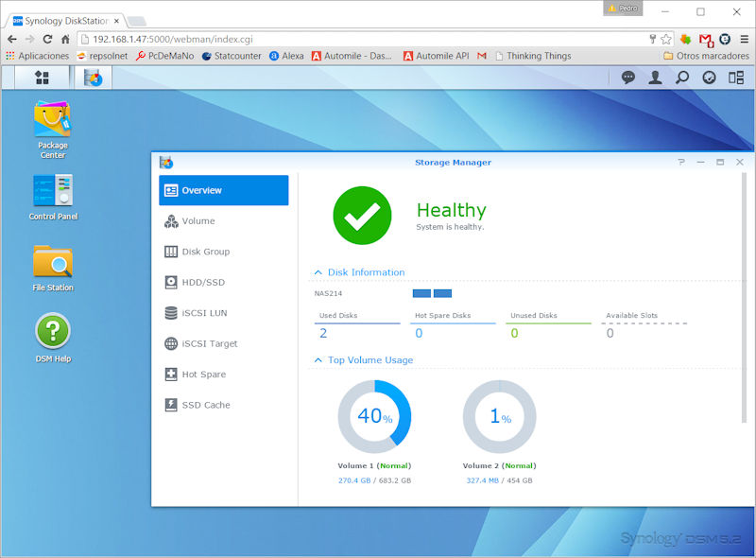
Task: Click the Volume 2 (Normal) label
Action: (500, 466)
